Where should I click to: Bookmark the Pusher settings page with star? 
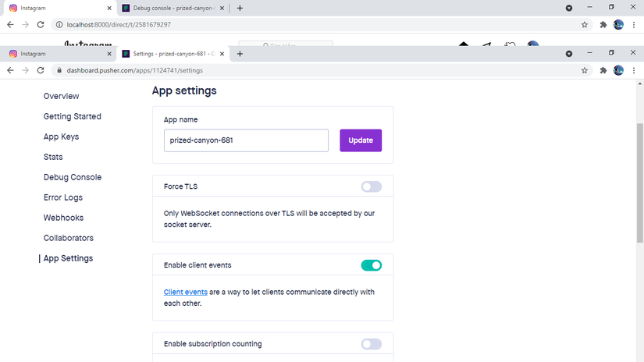tap(585, 70)
